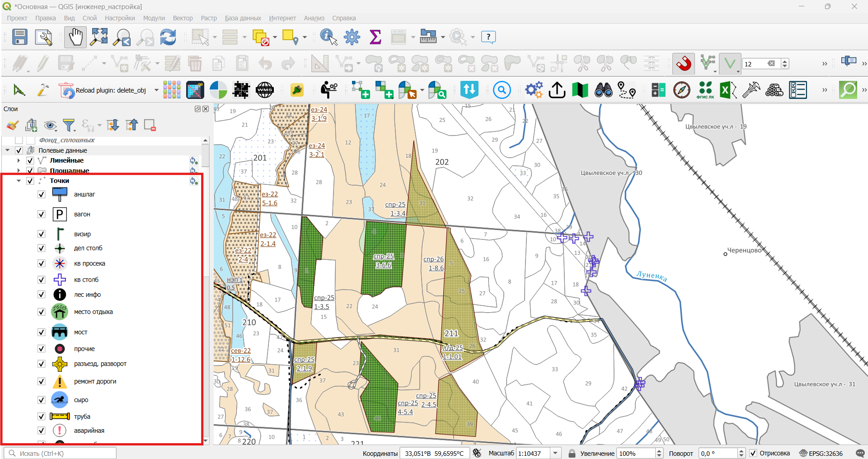Toggle visibility of the мост category
The image size is (868, 459).
(x=42, y=332)
